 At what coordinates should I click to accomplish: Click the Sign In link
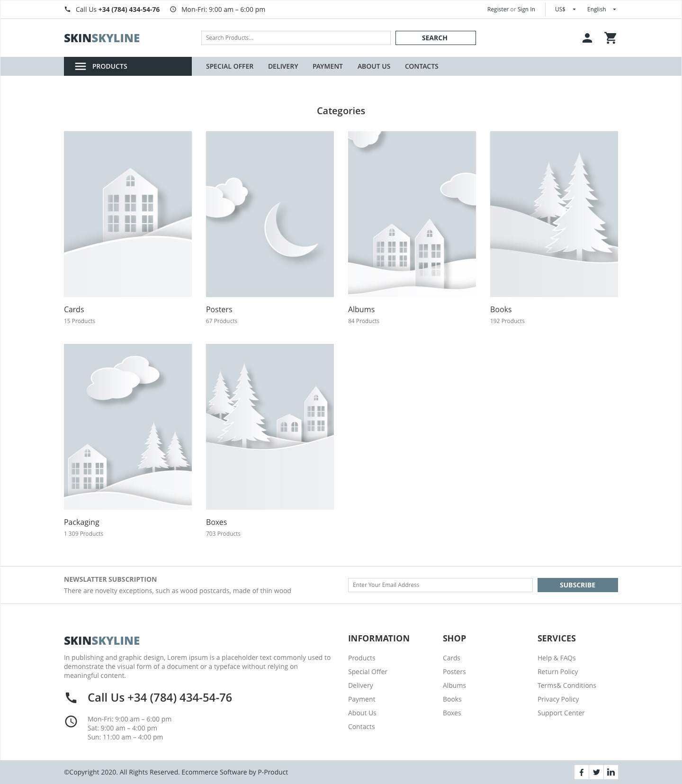click(x=526, y=9)
